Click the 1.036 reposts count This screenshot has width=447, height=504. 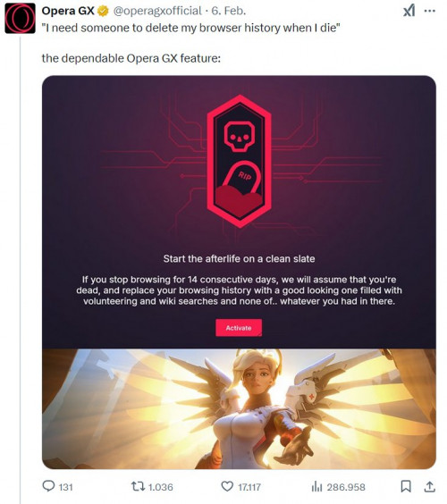(x=160, y=487)
